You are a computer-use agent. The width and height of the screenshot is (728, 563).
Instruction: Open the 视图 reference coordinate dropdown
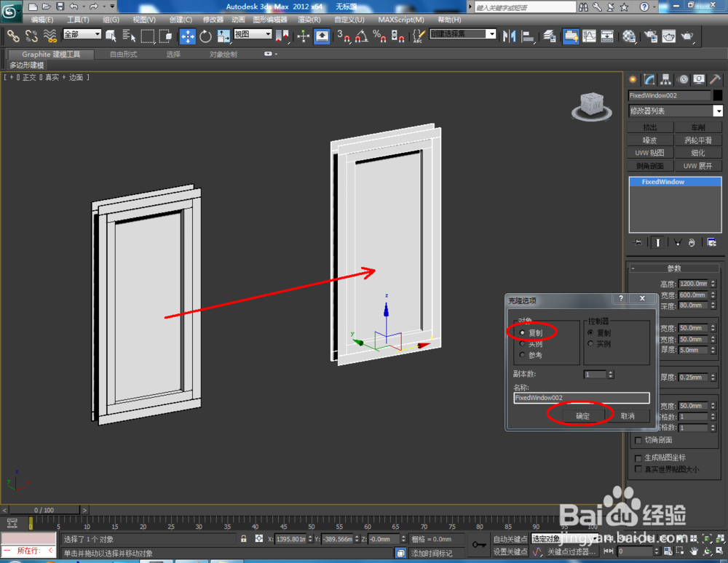(253, 34)
